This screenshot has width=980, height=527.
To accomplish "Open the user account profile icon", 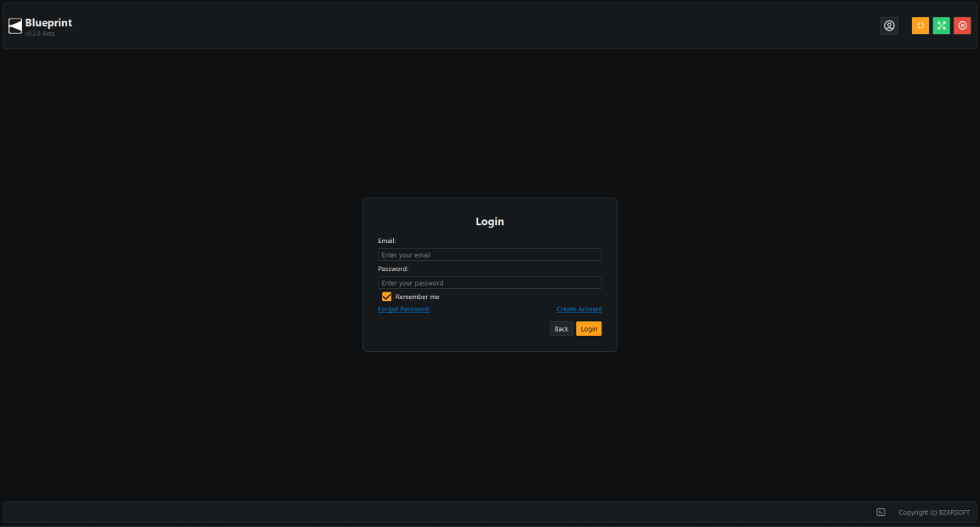I will [889, 25].
